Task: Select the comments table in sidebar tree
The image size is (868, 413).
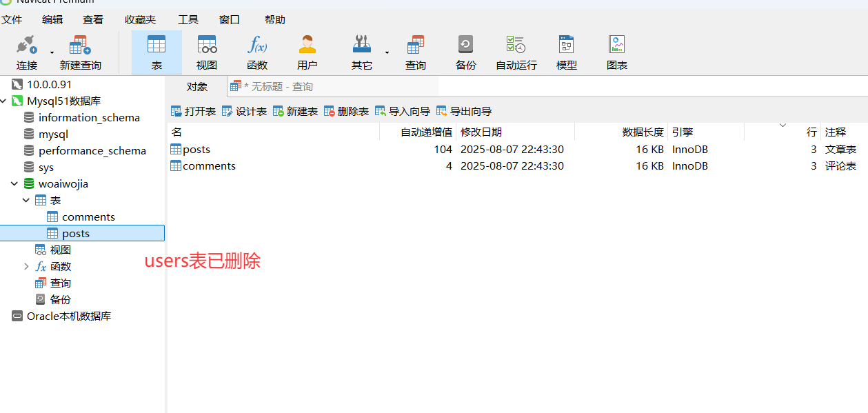Action: click(x=88, y=217)
